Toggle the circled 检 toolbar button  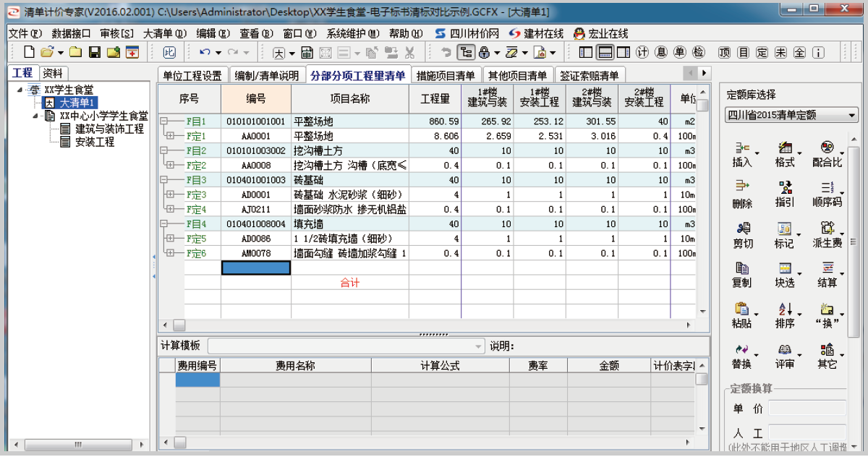coord(698,52)
